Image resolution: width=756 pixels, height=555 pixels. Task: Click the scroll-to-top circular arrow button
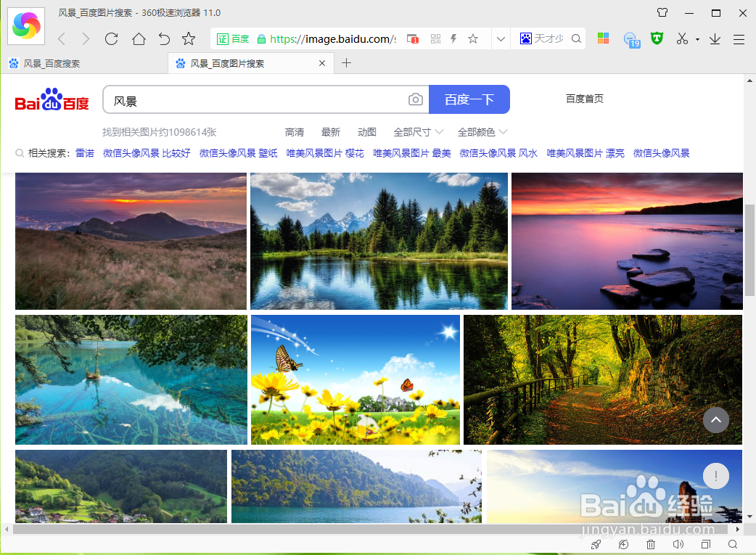tap(716, 420)
